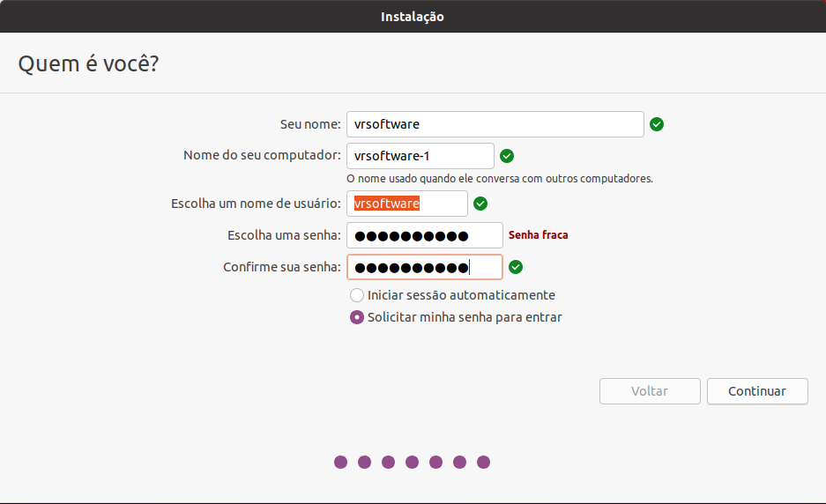Click the Voltar button

coord(650,391)
